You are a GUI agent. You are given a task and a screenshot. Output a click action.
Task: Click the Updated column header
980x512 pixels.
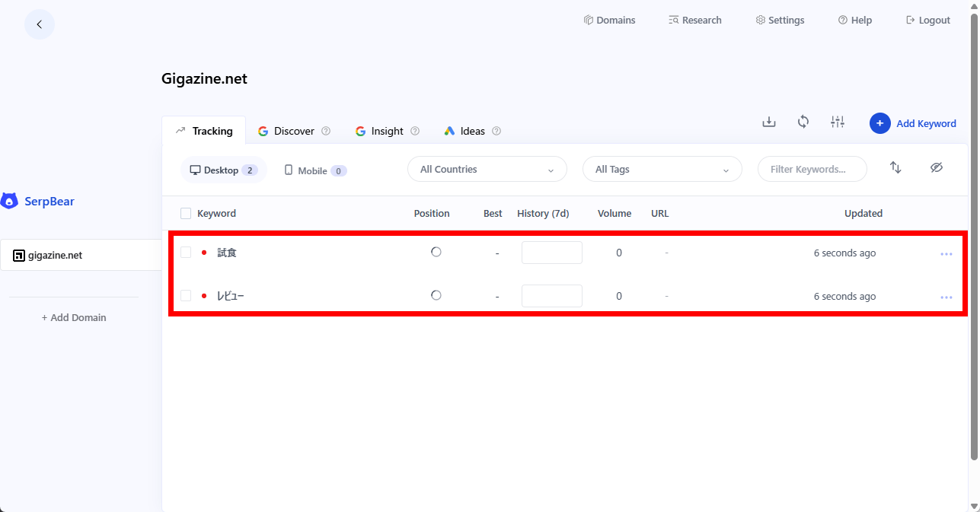pyautogui.click(x=863, y=214)
